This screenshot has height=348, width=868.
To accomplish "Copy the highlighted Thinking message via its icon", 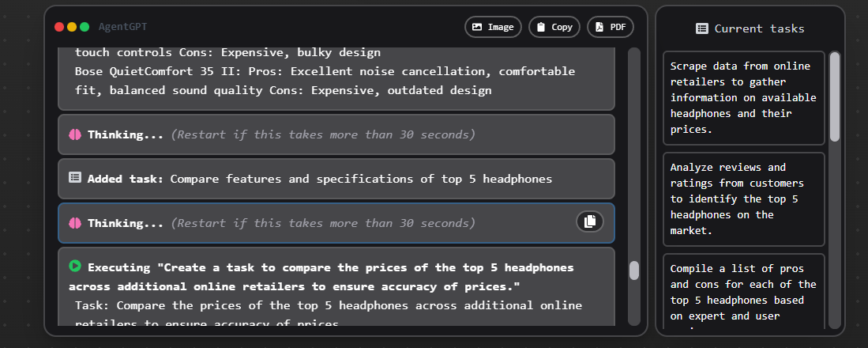I will click(x=589, y=222).
